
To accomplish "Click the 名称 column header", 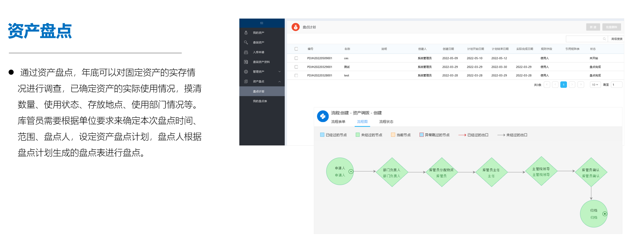I will 347,49.
